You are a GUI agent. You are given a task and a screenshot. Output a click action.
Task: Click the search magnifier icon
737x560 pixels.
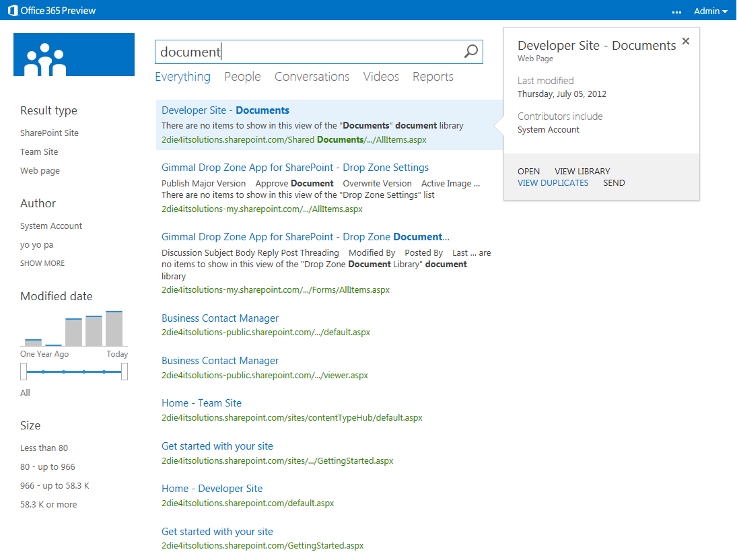click(x=471, y=52)
